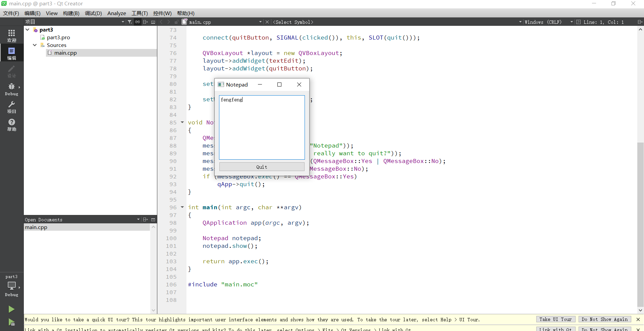Click the Line: 1, Col: 1 indicator

(x=603, y=22)
